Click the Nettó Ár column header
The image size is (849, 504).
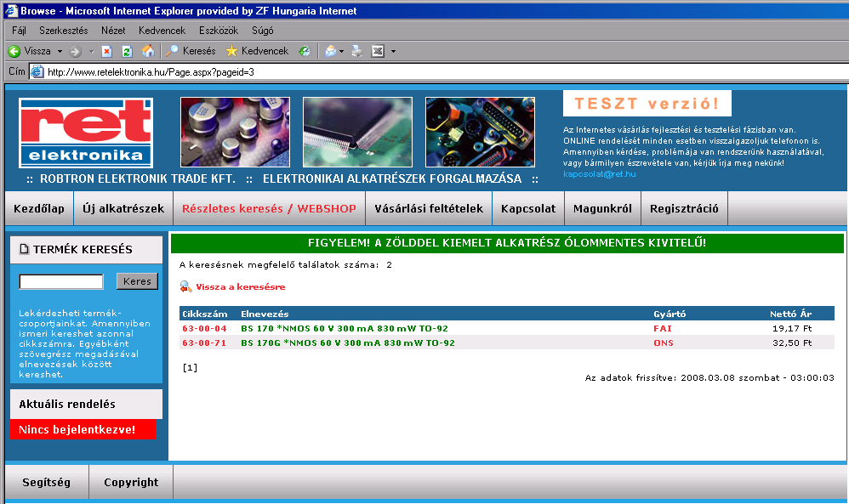pyautogui.click(x=790, y=314)
